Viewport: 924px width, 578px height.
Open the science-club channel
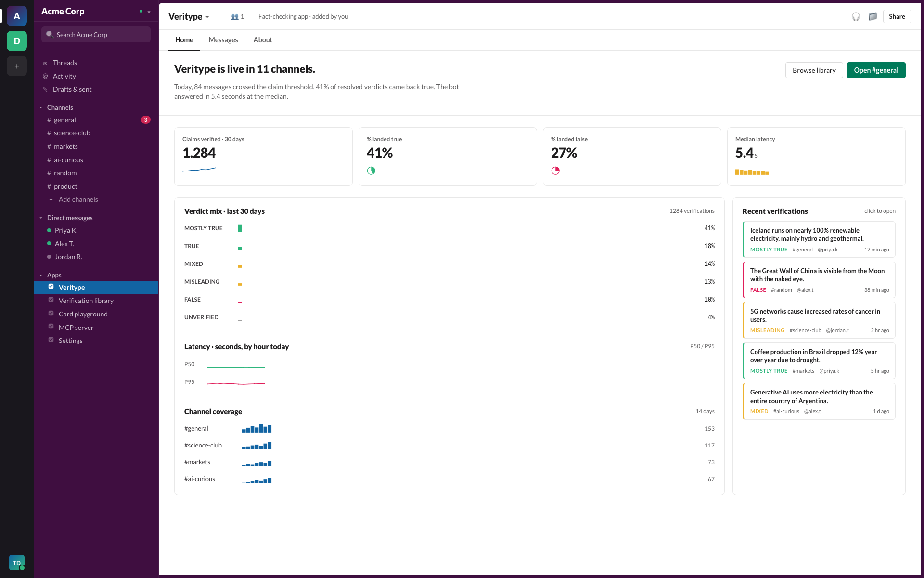pos(96,133)
